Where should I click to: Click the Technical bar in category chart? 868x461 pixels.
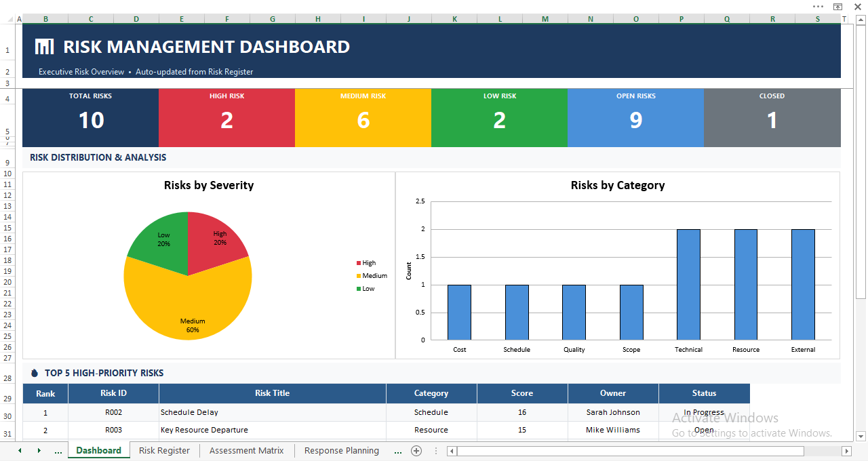click(688, 285)
